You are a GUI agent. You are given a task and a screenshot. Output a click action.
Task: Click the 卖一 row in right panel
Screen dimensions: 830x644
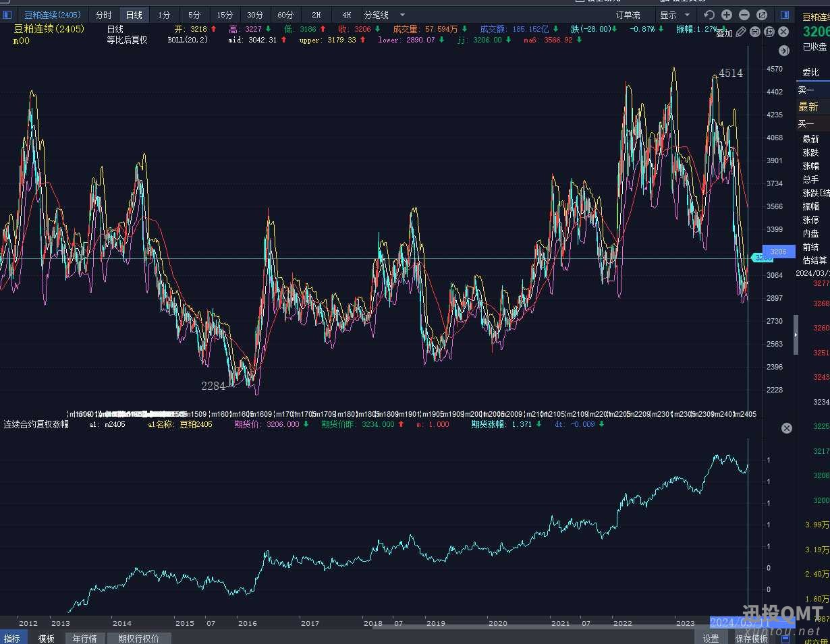click(813, 90)
